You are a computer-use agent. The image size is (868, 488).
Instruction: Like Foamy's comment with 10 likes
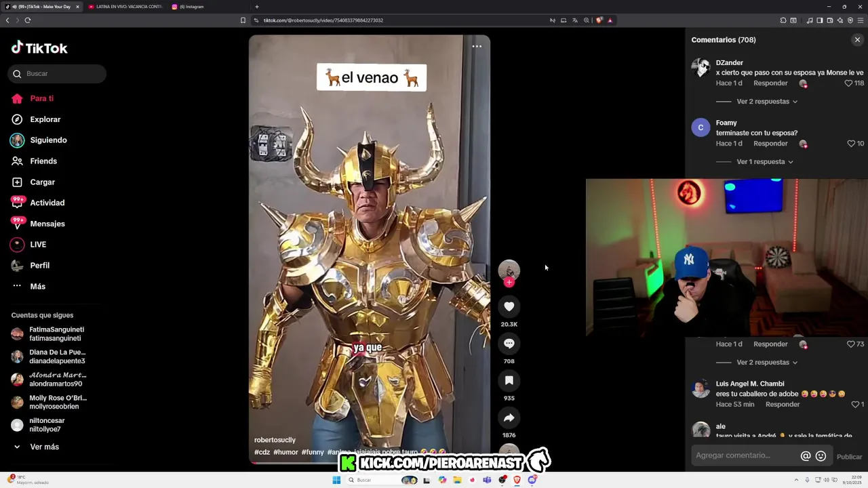[x=851, y=144]
